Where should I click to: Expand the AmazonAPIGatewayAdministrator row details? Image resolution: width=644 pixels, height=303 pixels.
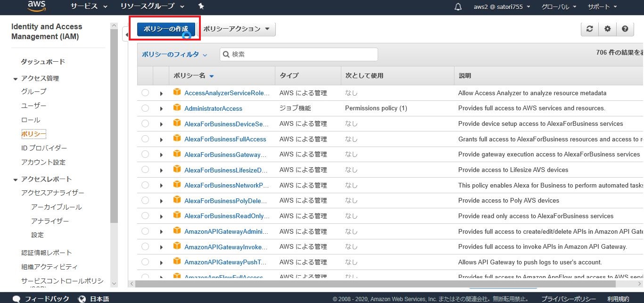[161, 232]
